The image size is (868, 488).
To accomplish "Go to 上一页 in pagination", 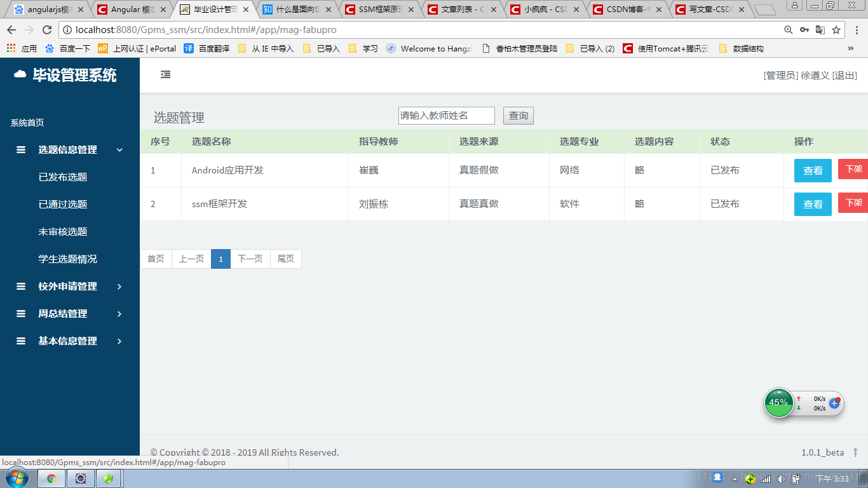I will (x=191, y=259).
